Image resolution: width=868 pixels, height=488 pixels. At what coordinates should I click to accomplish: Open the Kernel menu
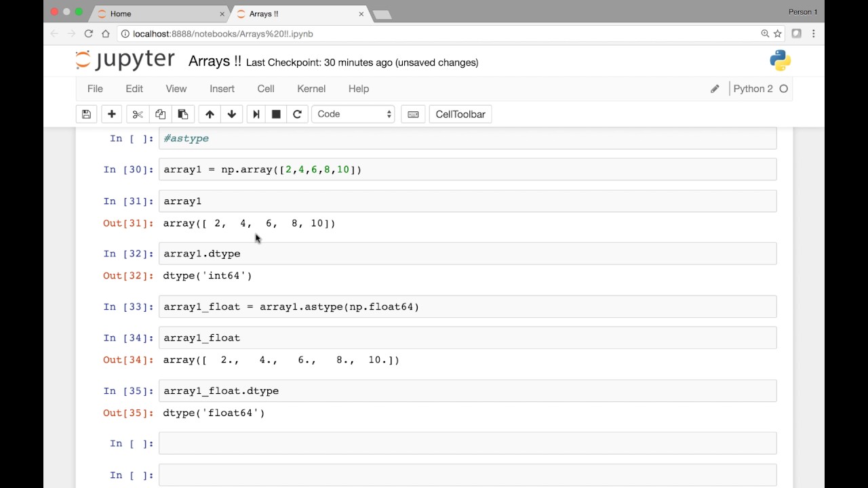311,89
